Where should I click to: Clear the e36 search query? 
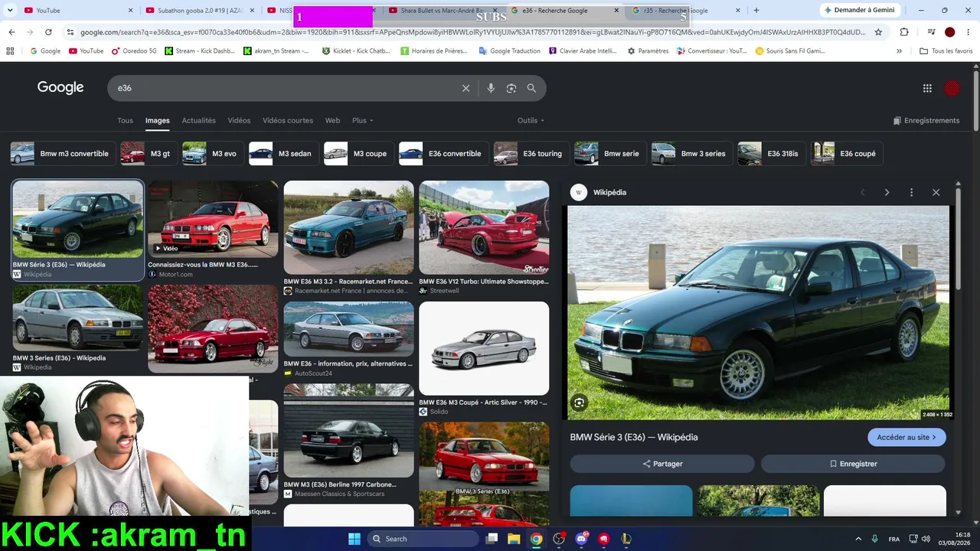pyautogui.click(x=465, y=88)
